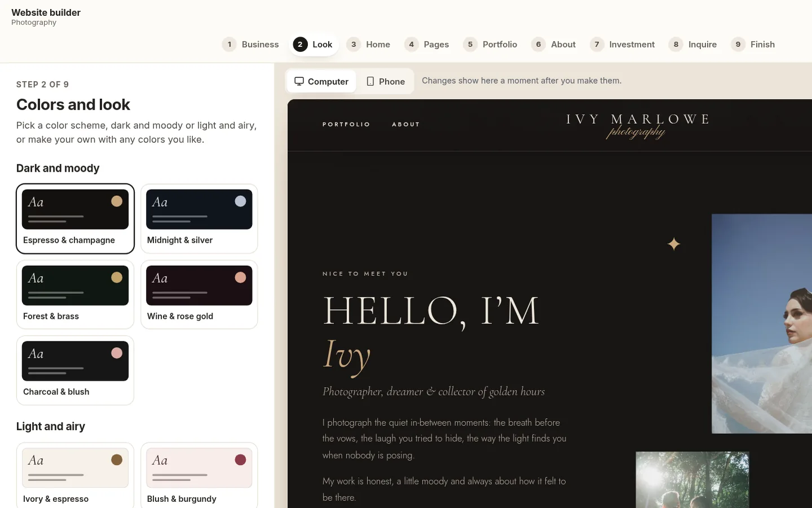The height and width of the screenshot is (508, 812).
Task: Jump to step 3 Home
Action: click(368, 44)
